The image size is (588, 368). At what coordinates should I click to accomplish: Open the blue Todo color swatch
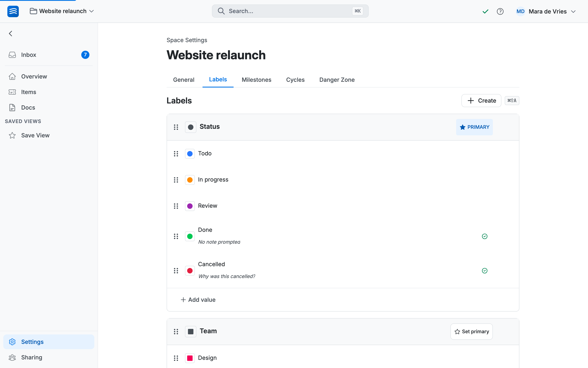[190, 154]
